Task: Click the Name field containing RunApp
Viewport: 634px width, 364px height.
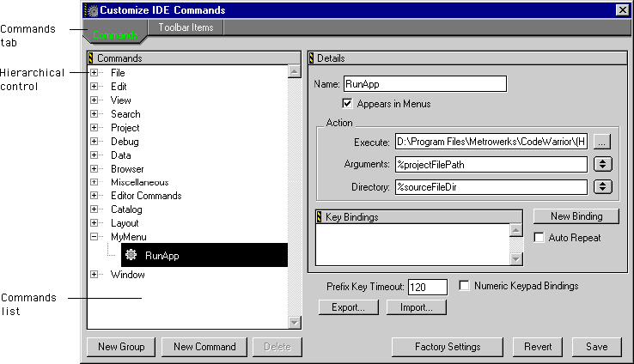Action: [x=425, y=84]
